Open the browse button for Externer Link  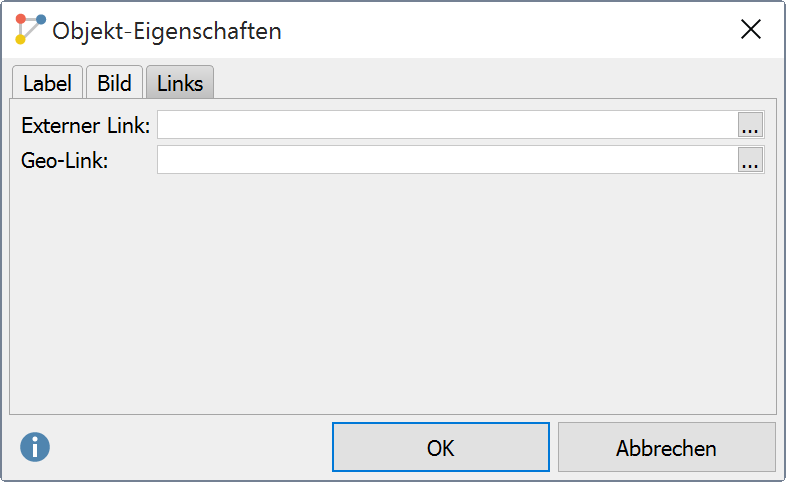pyautogui.click(x=751, y=125)
